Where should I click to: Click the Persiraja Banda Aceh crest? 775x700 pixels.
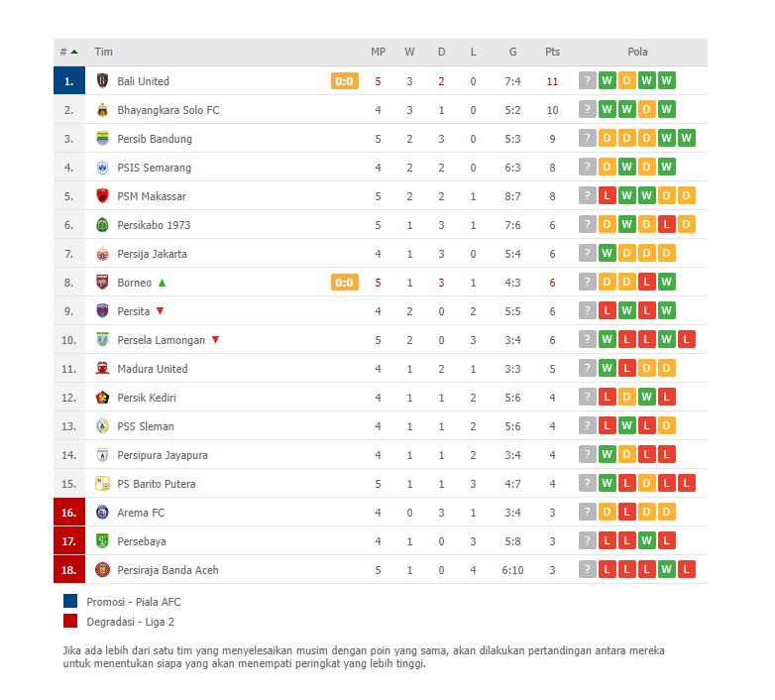[102, 569]
